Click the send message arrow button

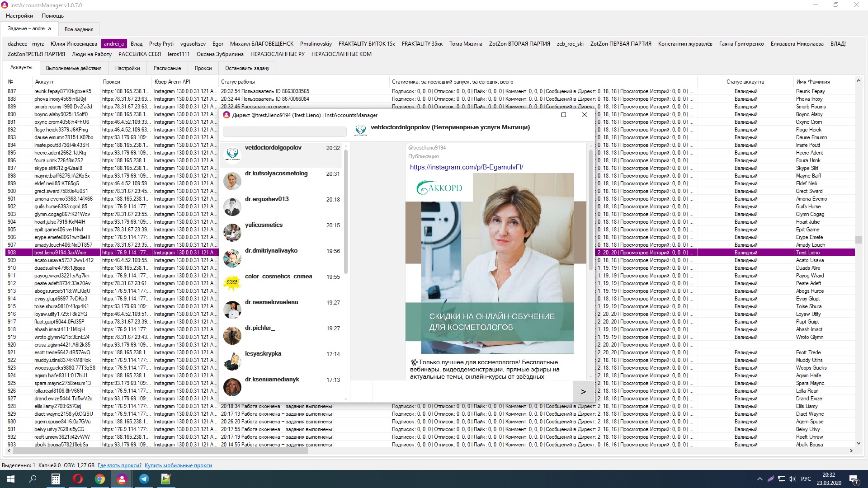pos(583,392)
